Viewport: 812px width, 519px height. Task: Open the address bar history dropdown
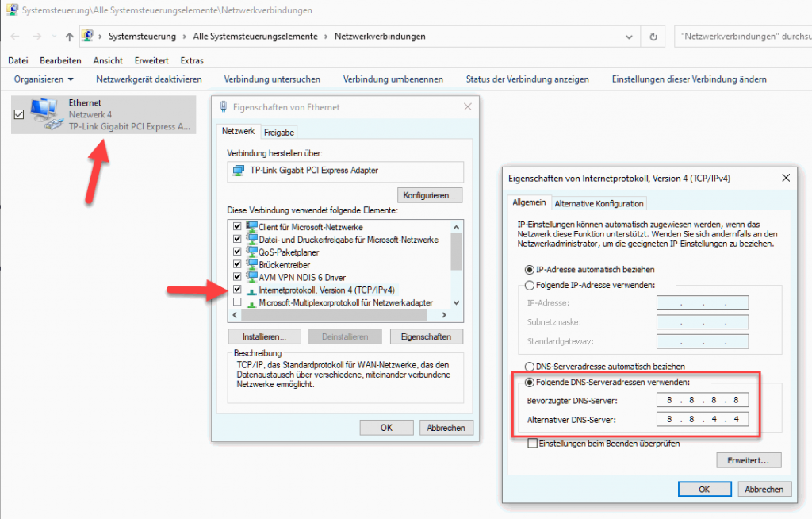pyautogui.click(x=630, y=36)
